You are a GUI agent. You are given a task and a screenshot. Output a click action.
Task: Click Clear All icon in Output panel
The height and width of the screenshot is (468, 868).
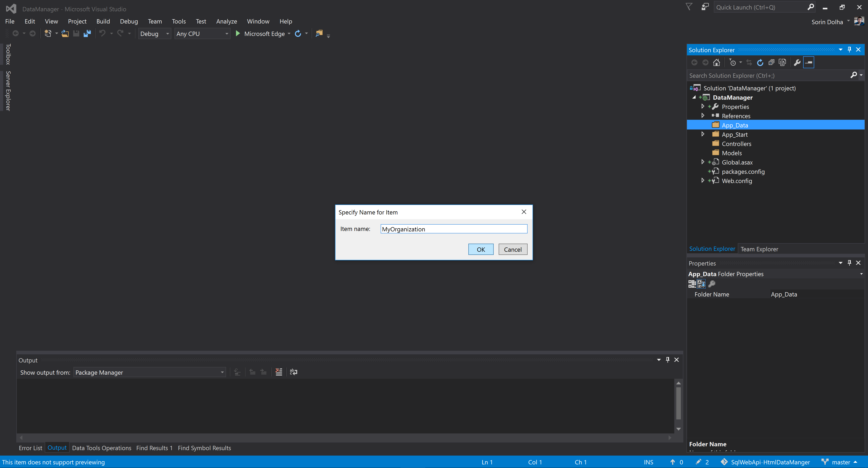279,372
